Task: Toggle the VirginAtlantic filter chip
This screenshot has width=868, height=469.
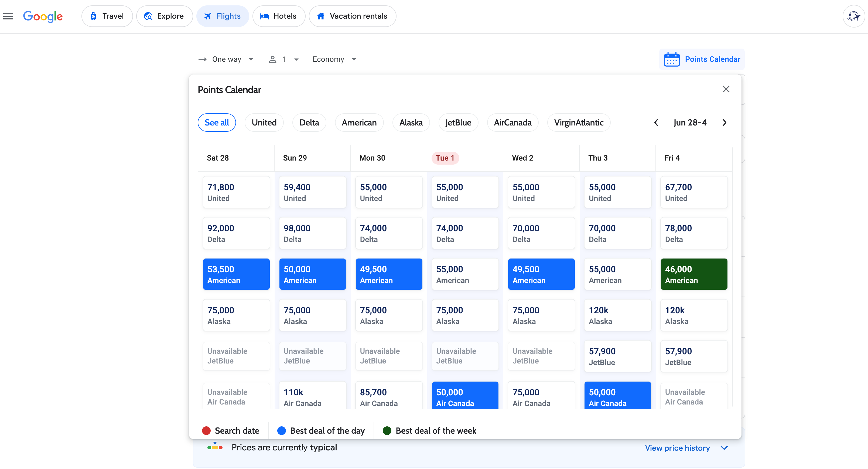Action: point(579,123)
